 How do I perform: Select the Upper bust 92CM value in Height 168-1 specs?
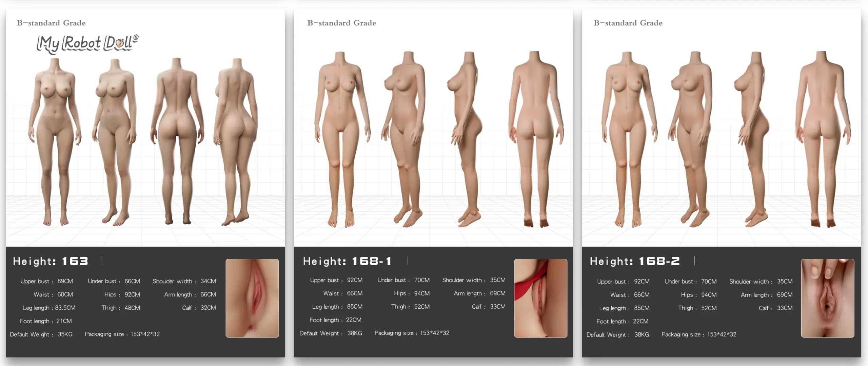coord(336,280)
